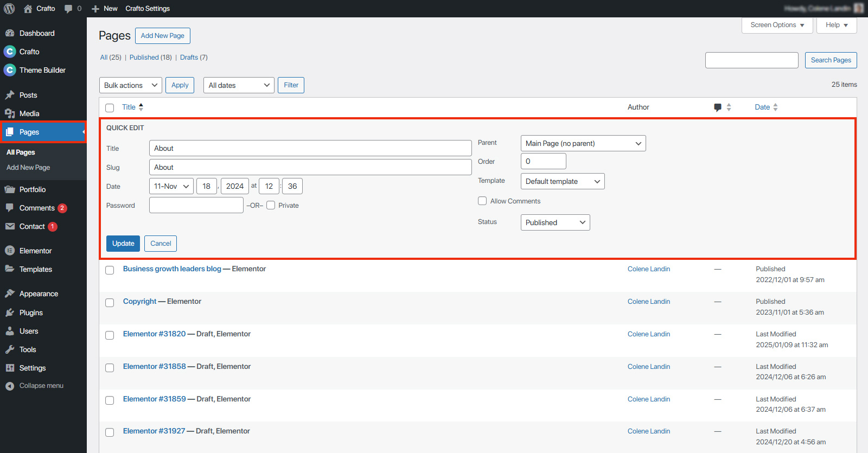This screenshot has width=868, height=453.
Task: Click the plus New icon in admin bar
Action: pyautogui.click(x=95, y=9)
